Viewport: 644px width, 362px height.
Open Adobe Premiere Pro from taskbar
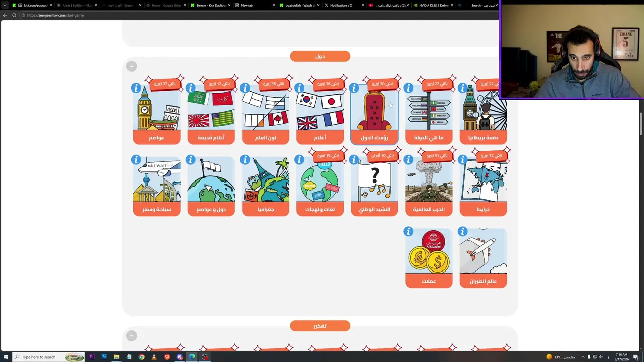[x=91, y=357]
